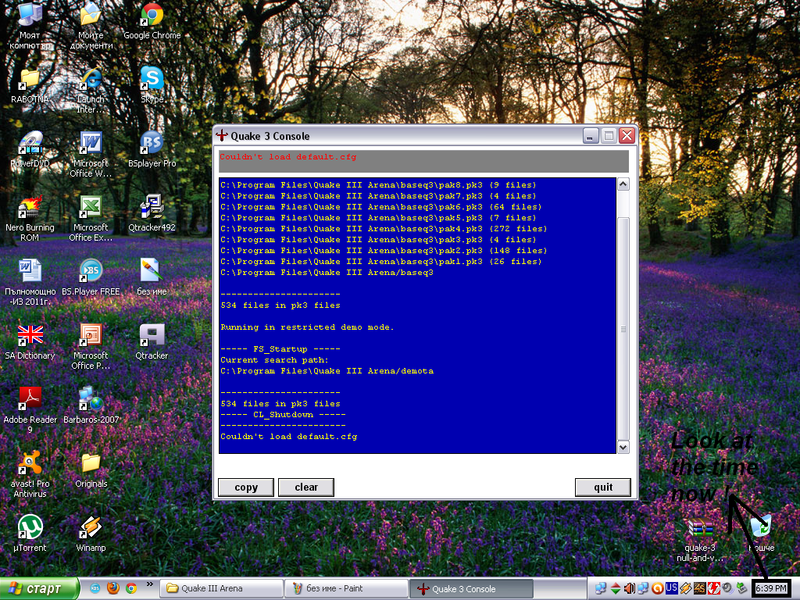Image resolution: width=800 pixels, height=600 pixels.
Task: Select the без име image file icon
Action: click(152, 278)
